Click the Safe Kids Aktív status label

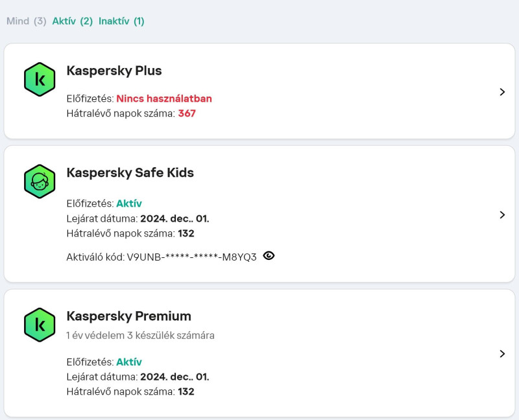(x=129, y=204)
